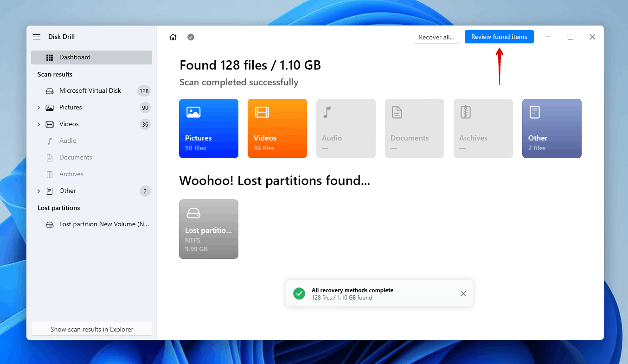Image resolution: width=628 pixels, height=364 pixels.
Task: Click the 128 count badge
Action: [x=144, y=91]
